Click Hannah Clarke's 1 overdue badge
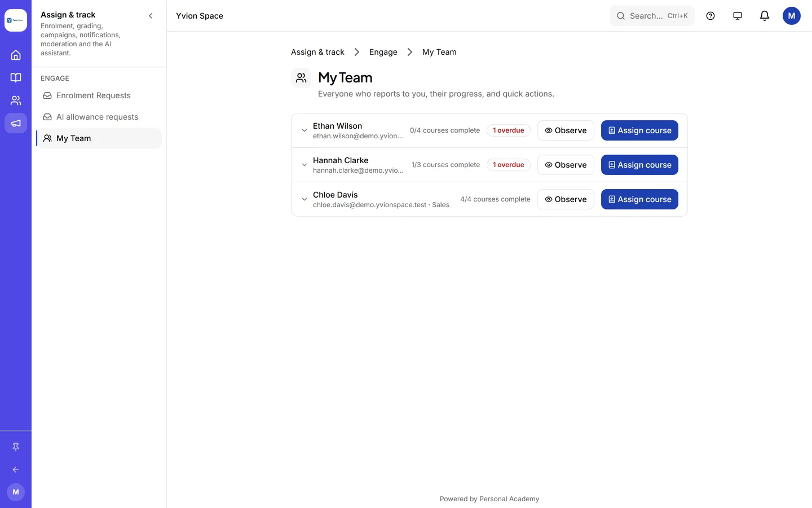The height and width of the screenshot is (508, 812). pos(509,165)
